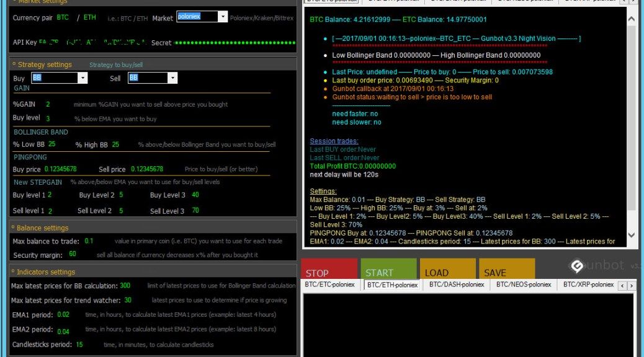This screenshot has width=644, height=357.
Task: Edit the PINGPONG Buy price field
Action: [x=60, y=169]
